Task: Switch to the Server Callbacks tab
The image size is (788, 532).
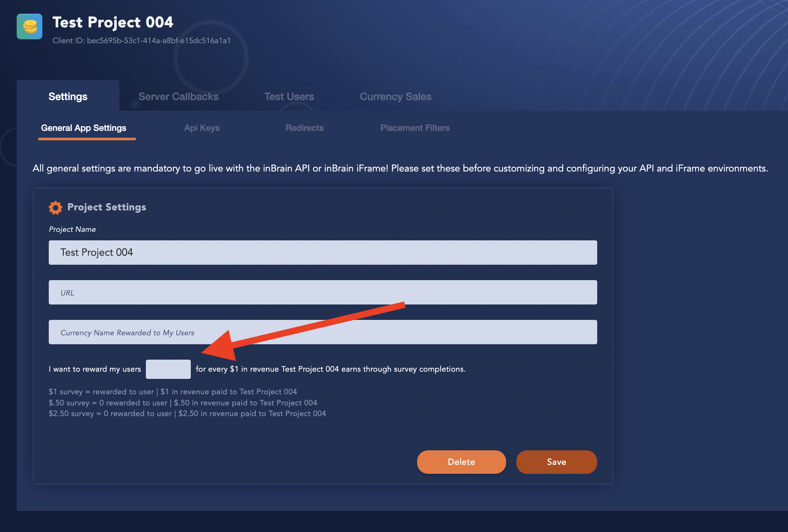Action: 178,97
